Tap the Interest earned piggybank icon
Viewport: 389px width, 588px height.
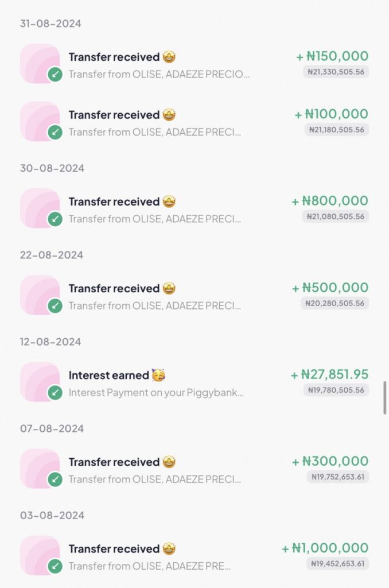click(40, 381)
